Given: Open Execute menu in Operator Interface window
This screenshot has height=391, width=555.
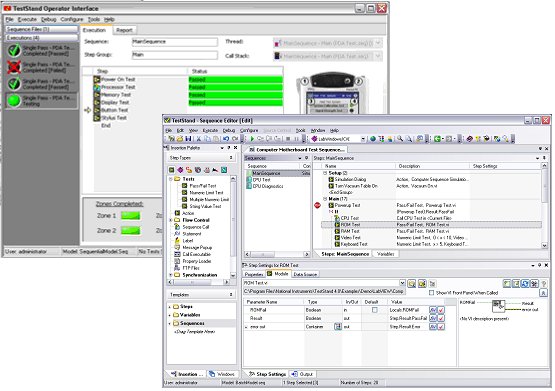Looking at the screenshot, I should [27, 19].
